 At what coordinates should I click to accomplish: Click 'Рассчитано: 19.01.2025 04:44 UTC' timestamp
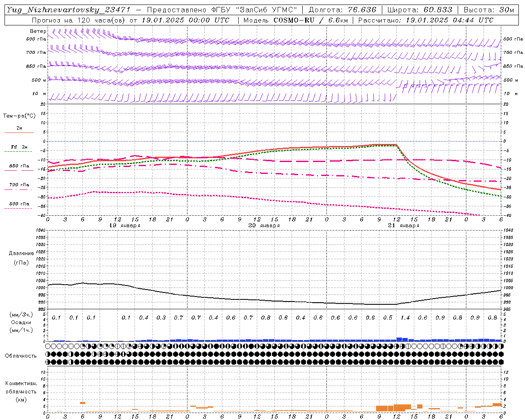click(426, 20)
